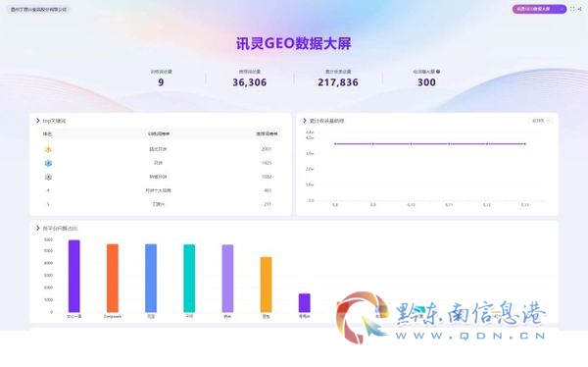The height and width of the screenshot is (367, 588).
Task: Click the gray third-place rank medal
Action: click(x=48, y=177)
